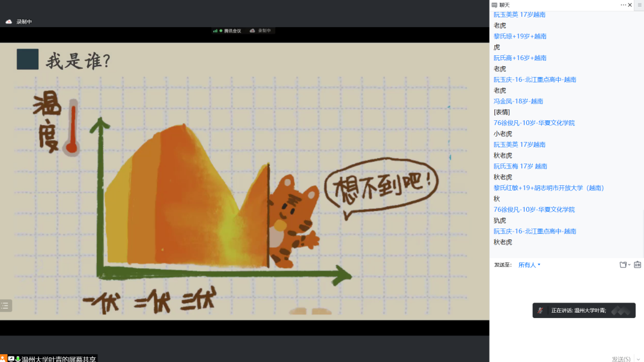Click the side list toggle on shared screen
This screenshot has height=362, width=644.
pyautogui.click(x=5, y=305)
